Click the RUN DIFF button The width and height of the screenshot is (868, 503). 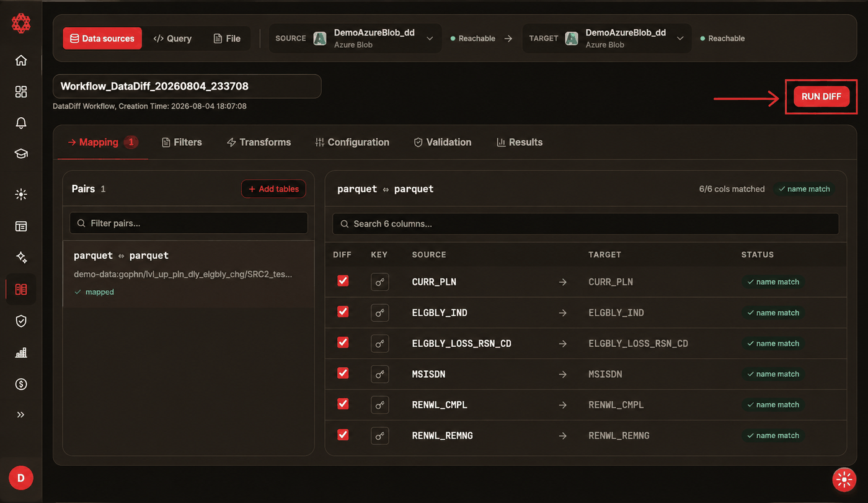(821, 97)
